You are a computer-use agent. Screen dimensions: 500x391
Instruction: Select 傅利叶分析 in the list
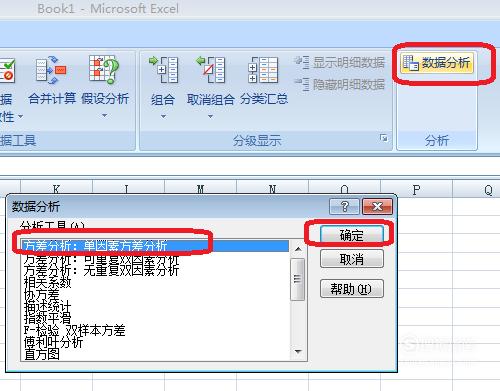coord(155,342)
